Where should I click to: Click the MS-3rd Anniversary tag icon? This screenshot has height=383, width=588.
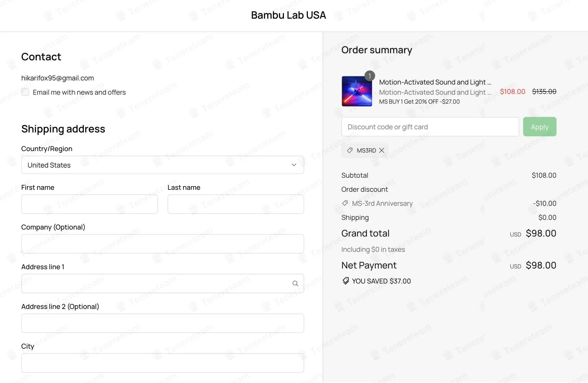pyautogui.click(x=345, y=203)
